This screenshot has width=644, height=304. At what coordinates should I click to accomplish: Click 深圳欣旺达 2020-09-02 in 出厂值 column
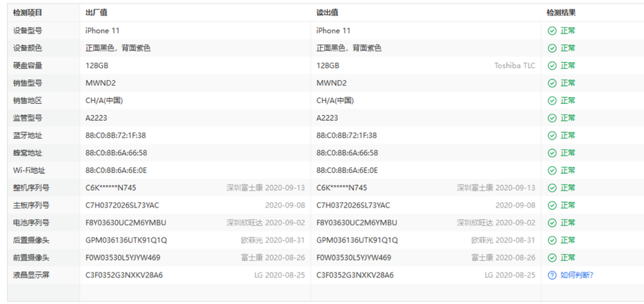(265, 222)
